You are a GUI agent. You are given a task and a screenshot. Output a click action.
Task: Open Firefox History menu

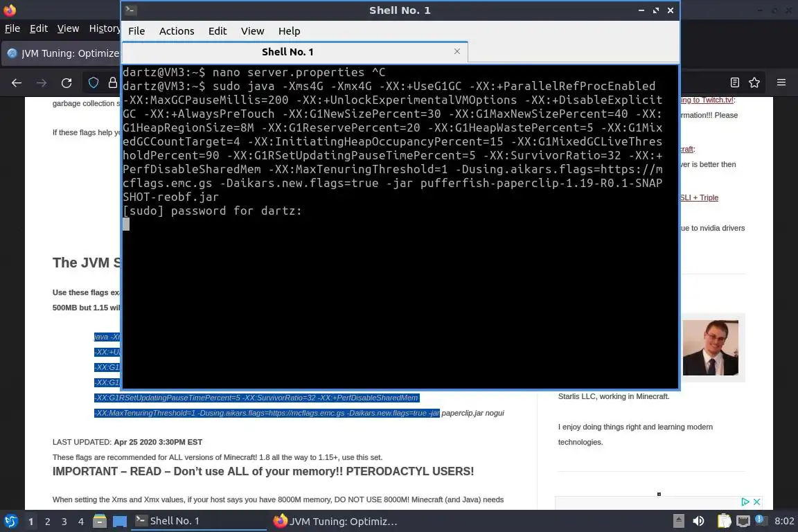click(x=105, y=28)
